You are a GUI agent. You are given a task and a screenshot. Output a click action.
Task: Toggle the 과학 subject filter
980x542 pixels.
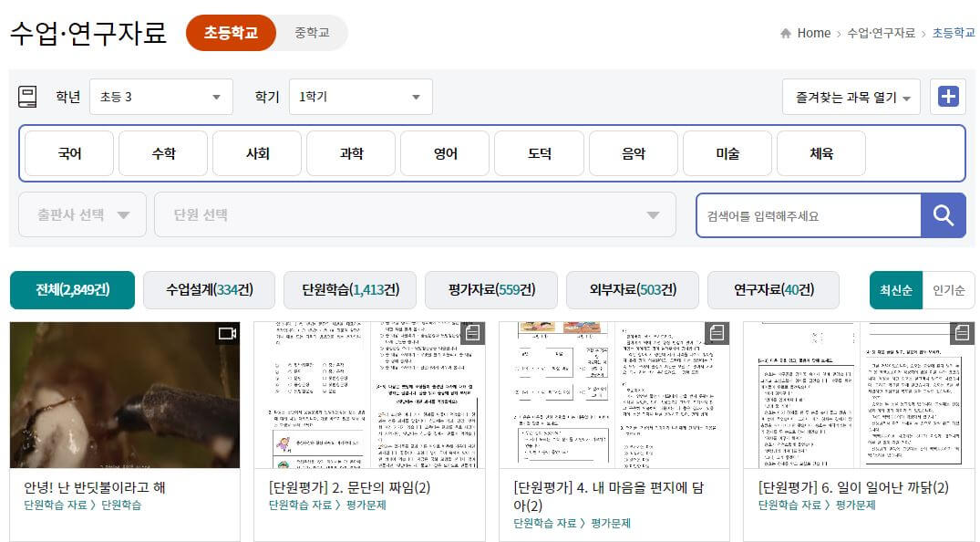pos(350,152)
